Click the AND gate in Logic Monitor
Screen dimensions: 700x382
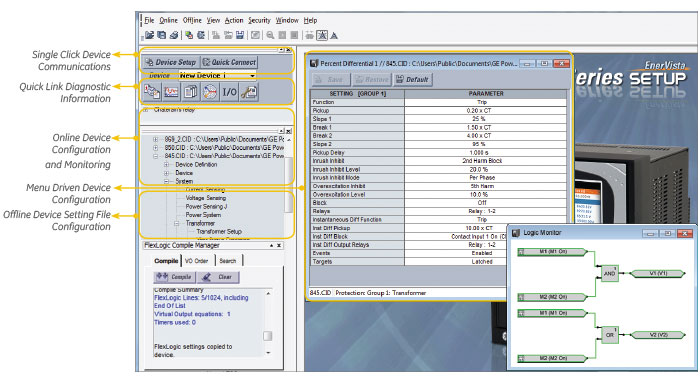[609, 273]
